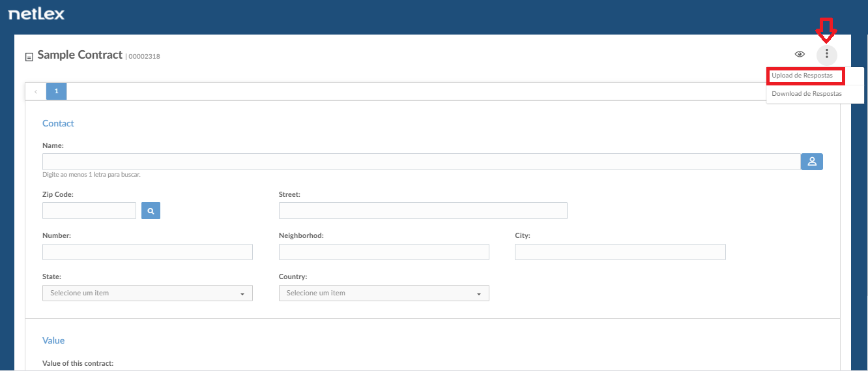The height and width of the screenshot is (371, 868).
Task: Focus the Street input field
Action: [x=423, y=211]
